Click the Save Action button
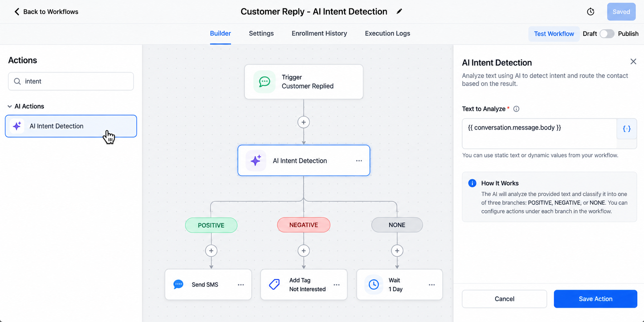 click(595, 299)
